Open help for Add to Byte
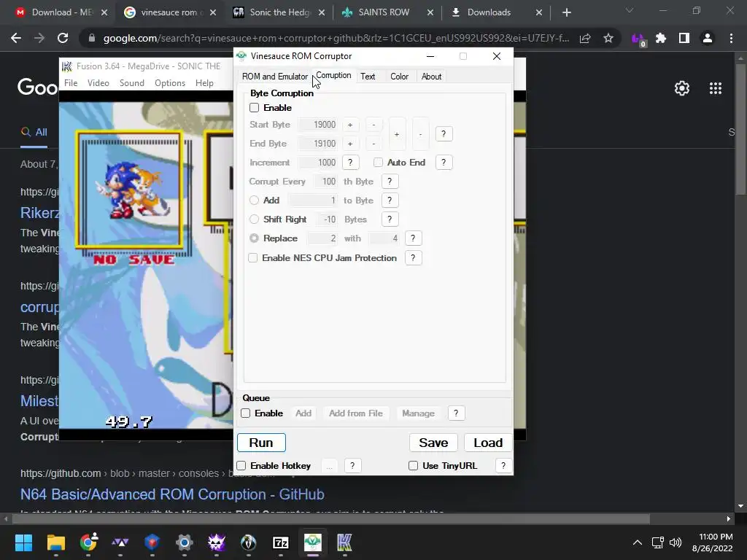747x560 pixels. point(390,201)
